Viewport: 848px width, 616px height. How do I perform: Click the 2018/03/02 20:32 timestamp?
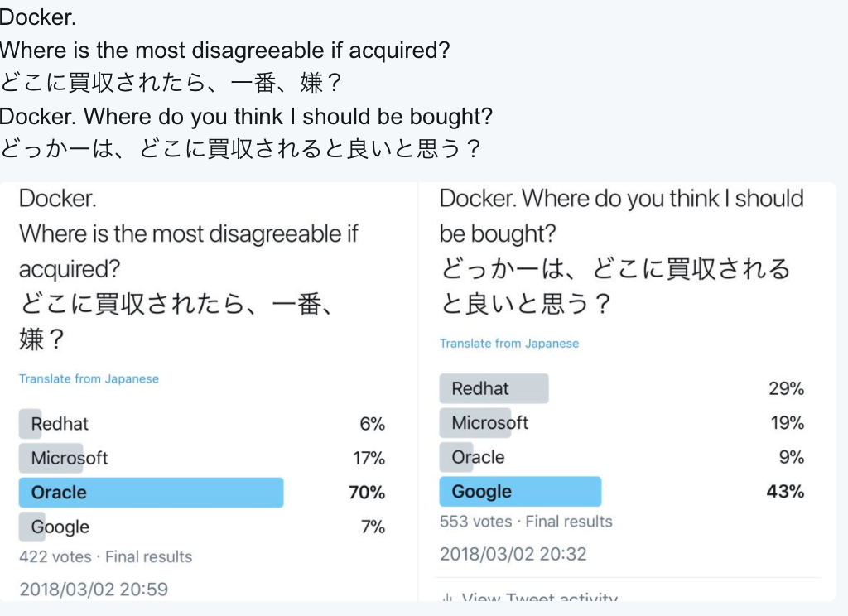tap(513, 554)
